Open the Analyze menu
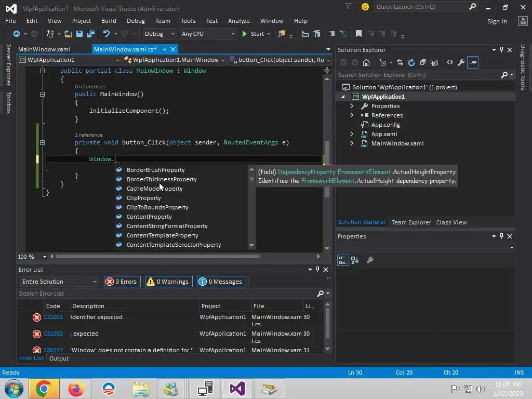 [238, 21]
